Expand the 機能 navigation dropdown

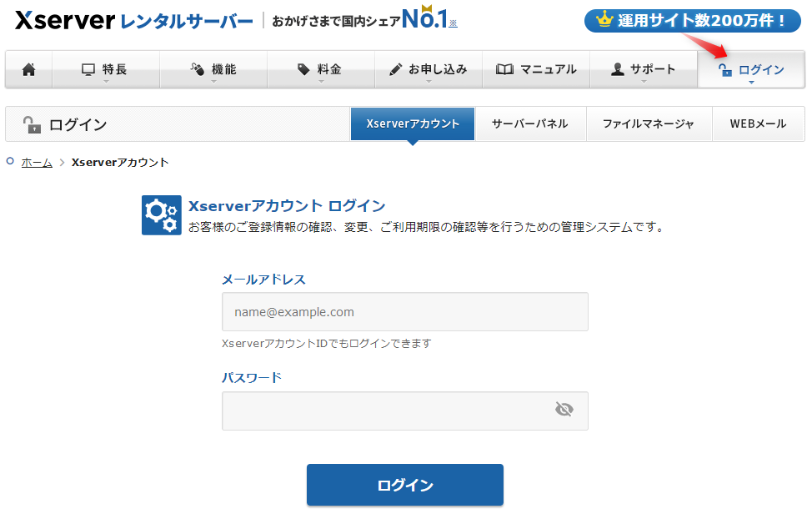[213, 70]
